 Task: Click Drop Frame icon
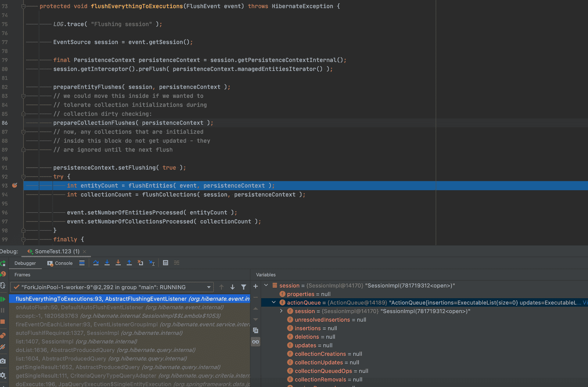tap(140, 263)
